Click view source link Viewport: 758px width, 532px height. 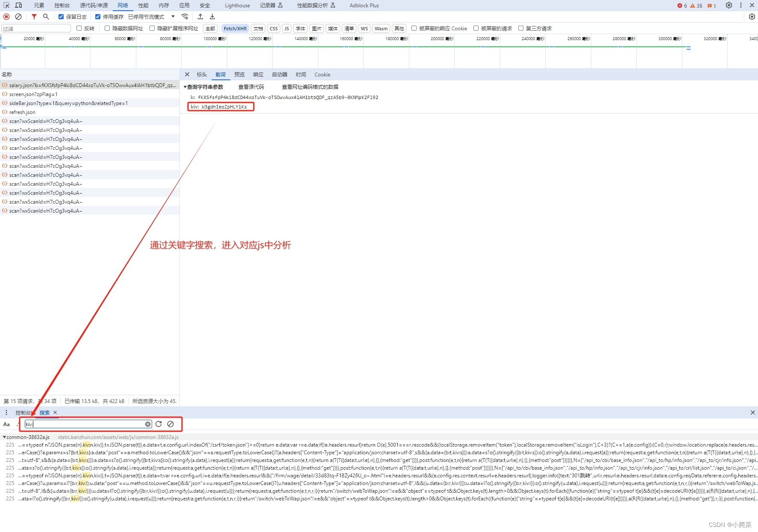[251, 87]
